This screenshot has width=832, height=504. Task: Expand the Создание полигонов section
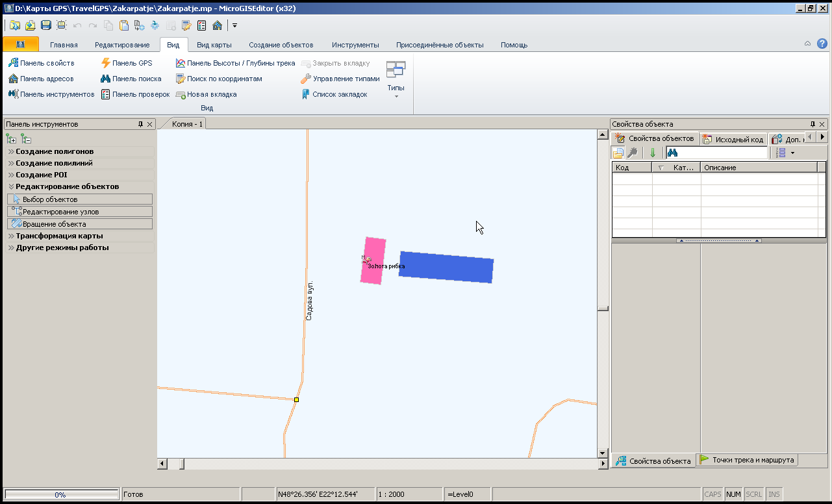click(x=55, y=151)
